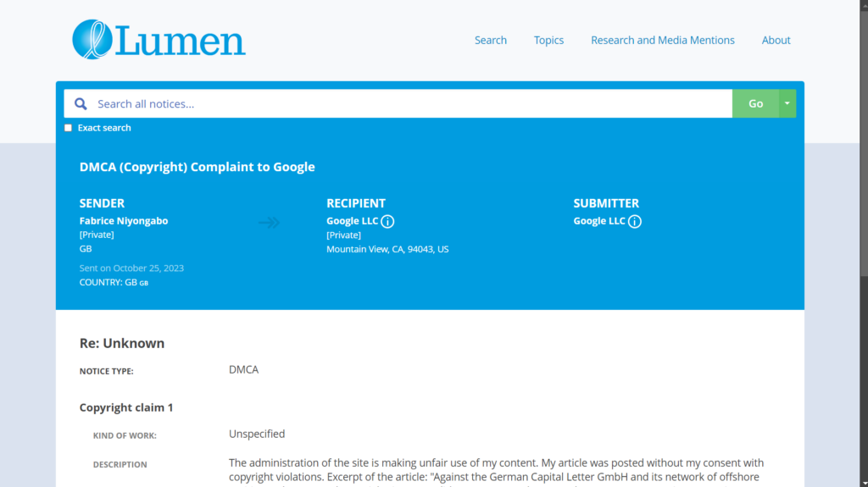The width and height of the screenshot is (868, 487).
Task: Click the sender-to-recipient arrow icon
Action: 269,223
